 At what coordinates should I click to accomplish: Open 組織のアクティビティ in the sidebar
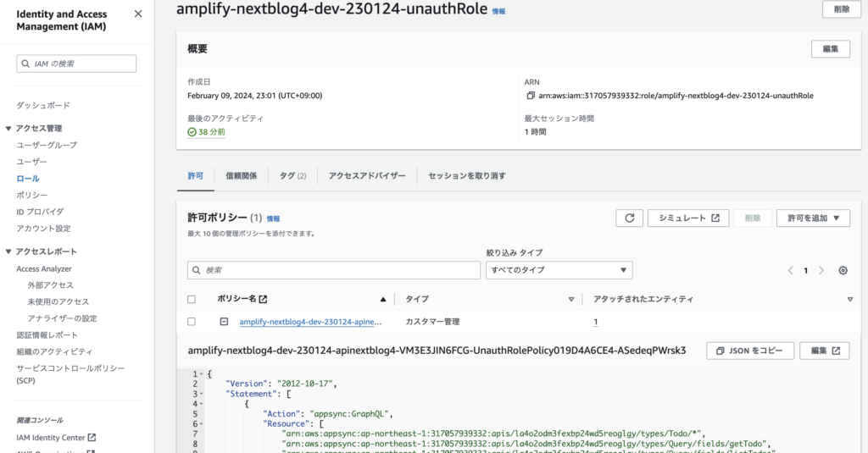coord(54,351)
